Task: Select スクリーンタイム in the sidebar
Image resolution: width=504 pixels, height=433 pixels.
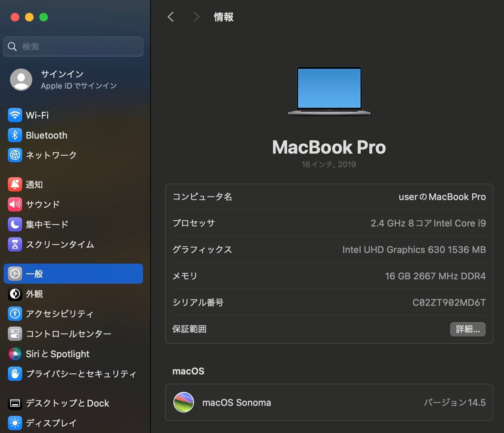Action: (73, 244)
